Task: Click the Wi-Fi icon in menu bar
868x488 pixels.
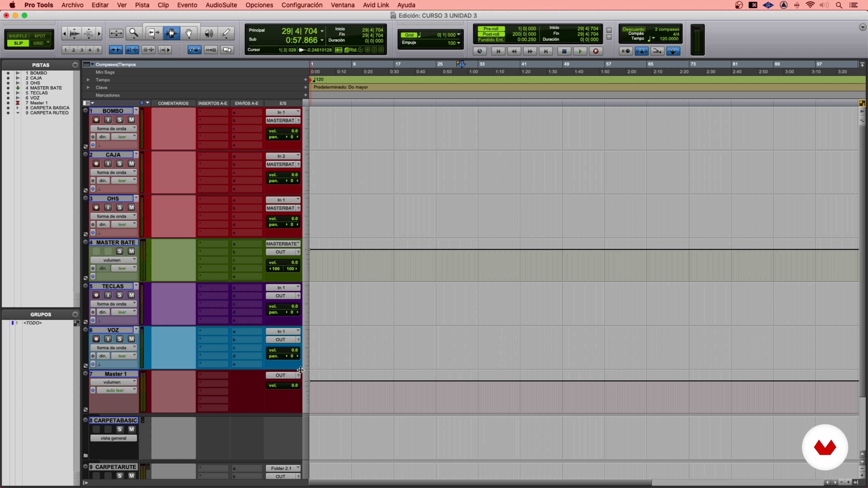Action: click(810, 5)
